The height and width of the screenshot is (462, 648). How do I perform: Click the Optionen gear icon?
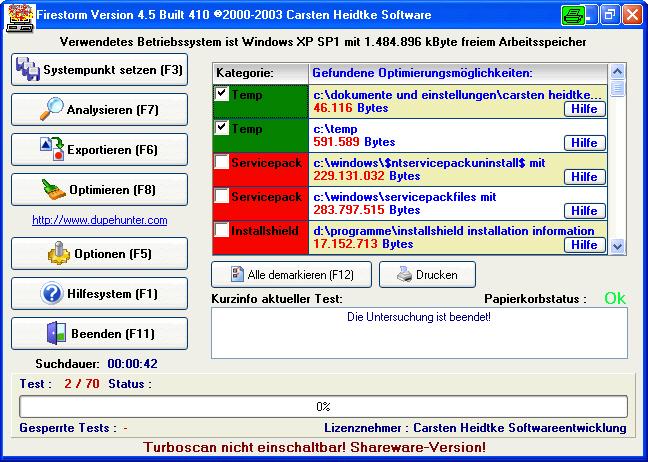tap(59, 253)
